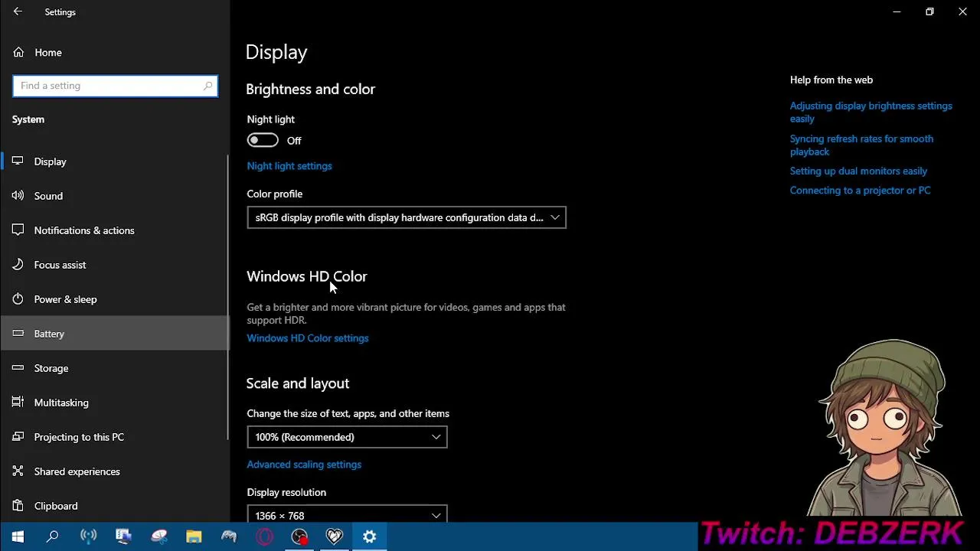Click the Windows HD Color heading

[x=307, y=276]
